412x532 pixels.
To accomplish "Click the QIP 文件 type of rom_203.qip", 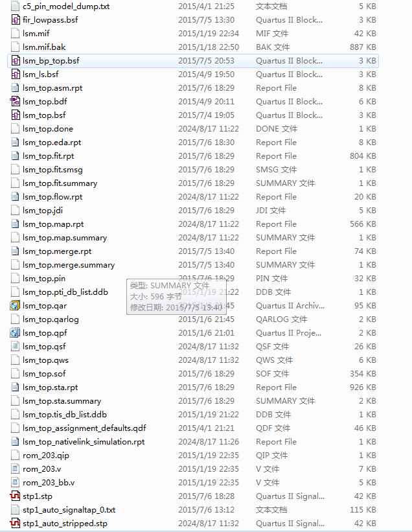I will pos(271,456).
